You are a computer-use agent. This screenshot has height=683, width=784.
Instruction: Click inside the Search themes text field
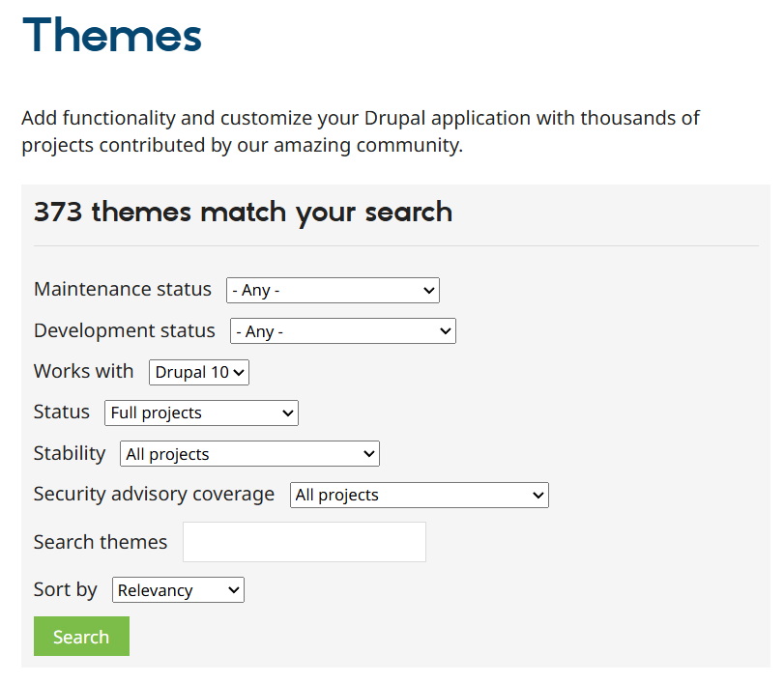click(x=304, y=542)
